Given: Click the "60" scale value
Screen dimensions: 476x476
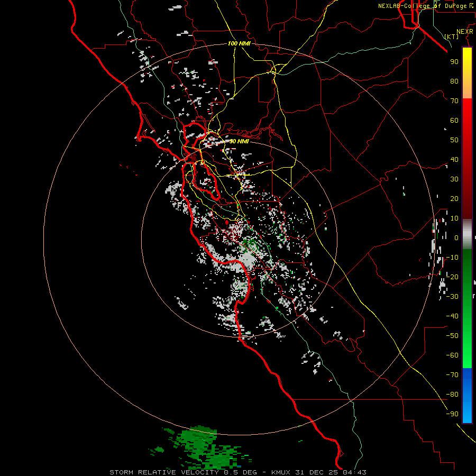Looking at the screenshot, I should coord(454,120).
